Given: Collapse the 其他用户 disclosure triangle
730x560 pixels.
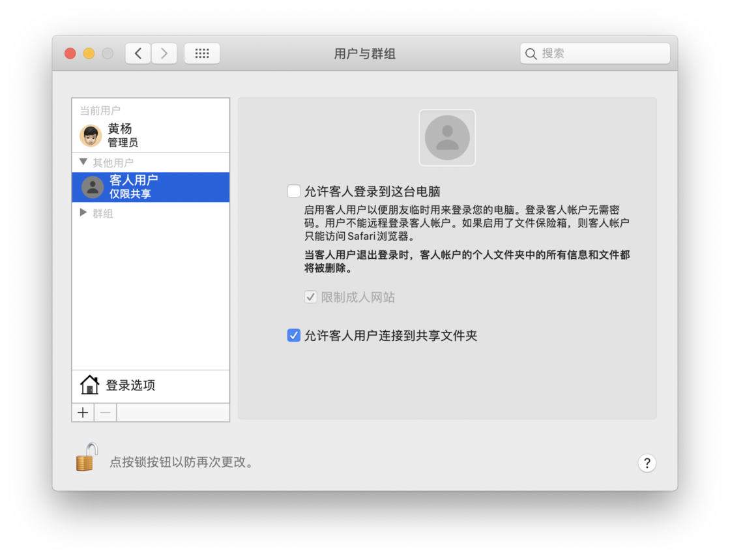Looking at the screenshot, I should (83, 162).
